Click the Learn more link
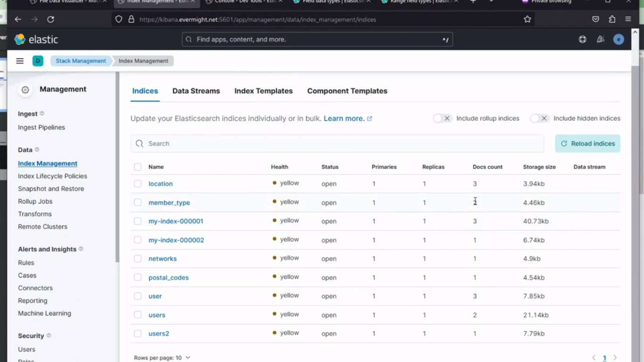Image resolution: width=644 pixels, height=362 pixels. click(x=344, y=118)
